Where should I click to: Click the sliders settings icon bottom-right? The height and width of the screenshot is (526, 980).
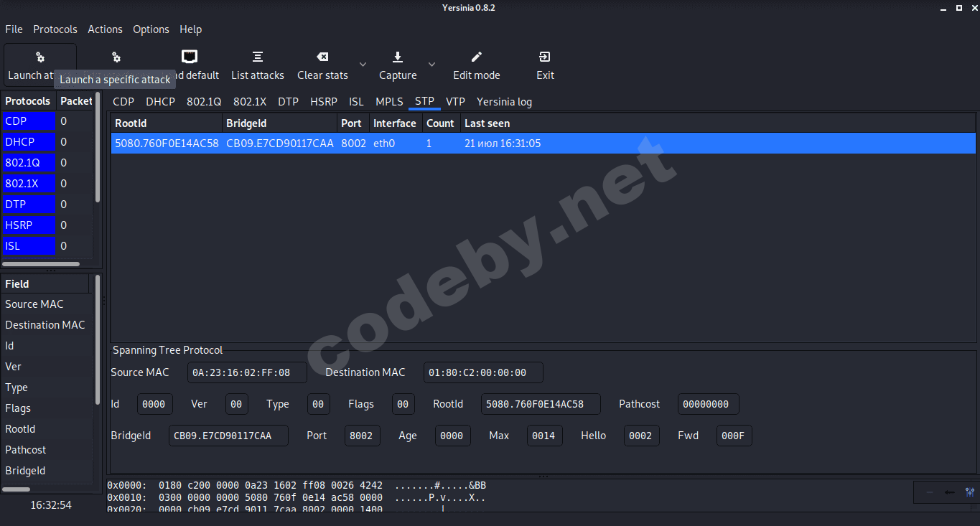coord(970,492)
